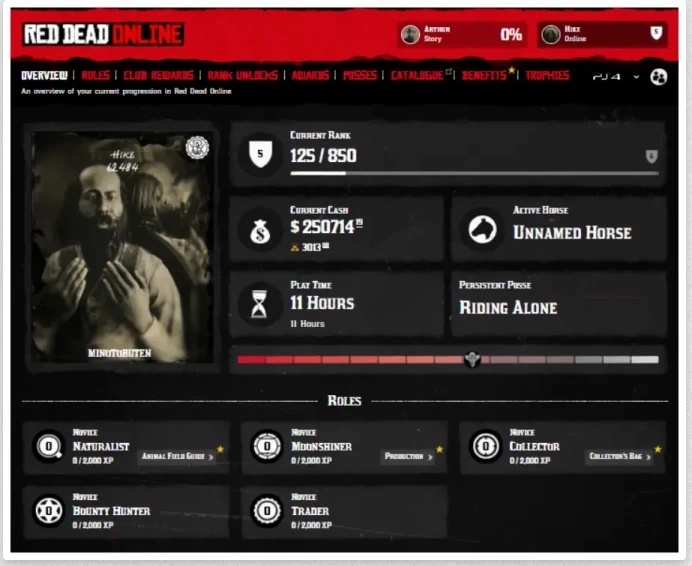Viewport: 692px width, 566px height.
Task: Switch to the Overview tab
Action: pyautogui.click(x=44, y=75)
